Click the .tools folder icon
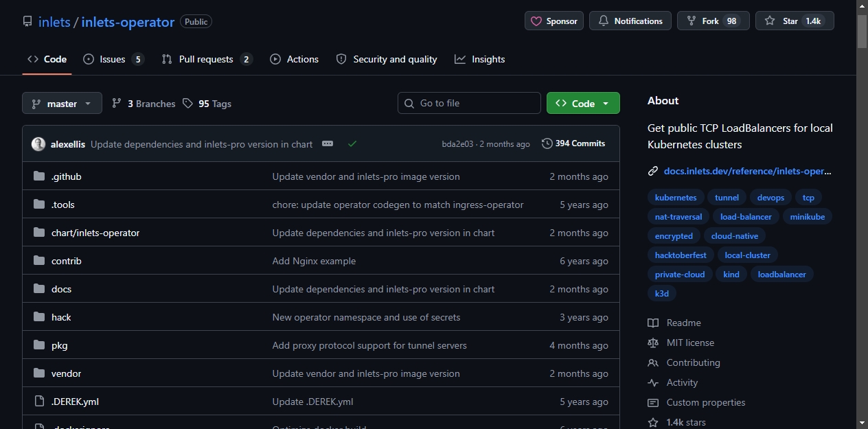Viewport: 868px width, 429px height. 39,205
